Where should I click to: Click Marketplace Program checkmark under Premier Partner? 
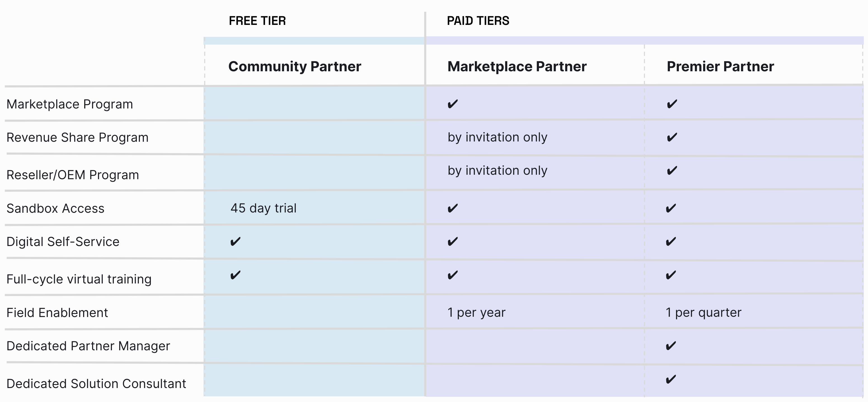tap(672, 104)
